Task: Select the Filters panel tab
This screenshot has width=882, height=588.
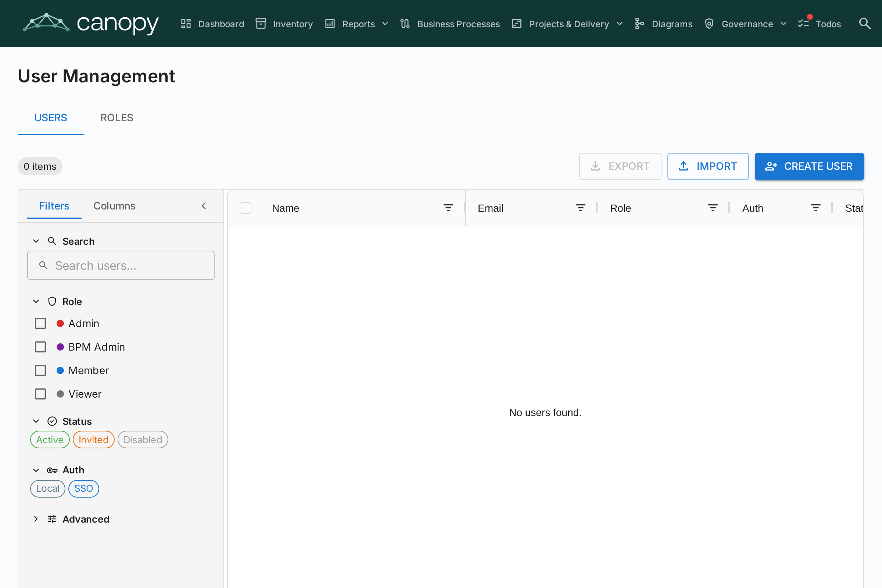Action: pos(54,206)
